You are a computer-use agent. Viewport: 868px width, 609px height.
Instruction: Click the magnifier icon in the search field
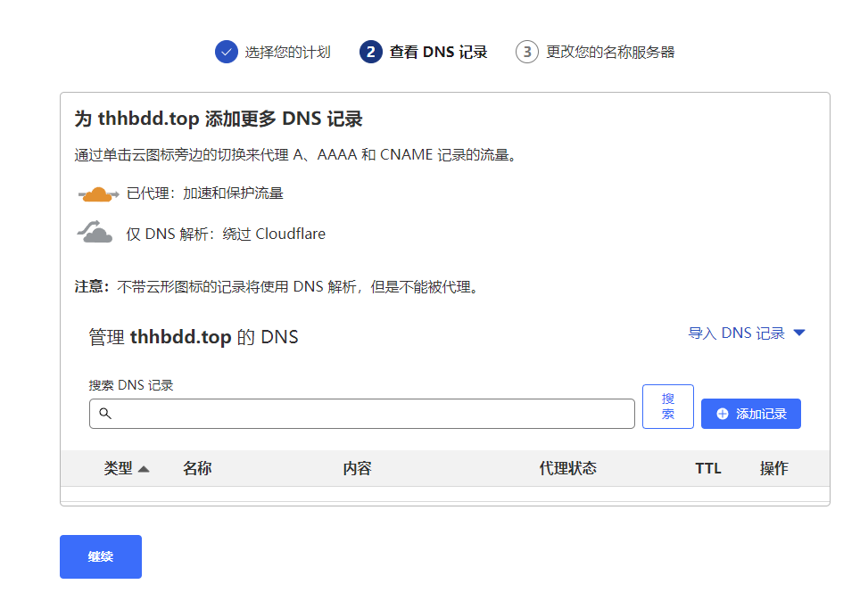105,414
